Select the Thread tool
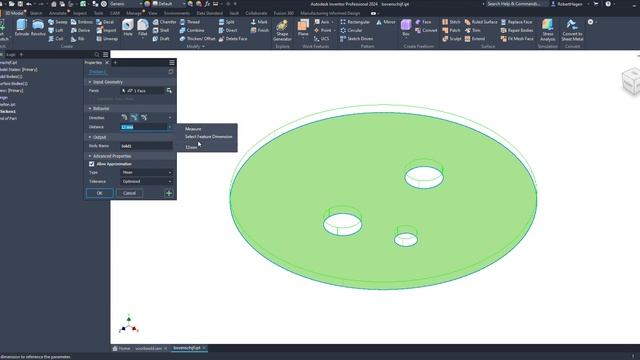Viewport: 640px width, 360px height. 190,22
